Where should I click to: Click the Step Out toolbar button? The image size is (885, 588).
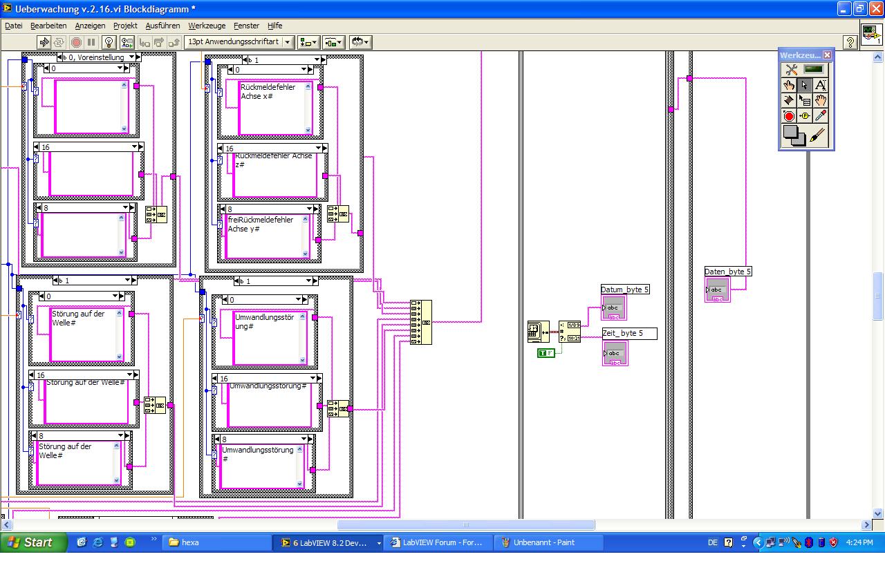[174, 42]
